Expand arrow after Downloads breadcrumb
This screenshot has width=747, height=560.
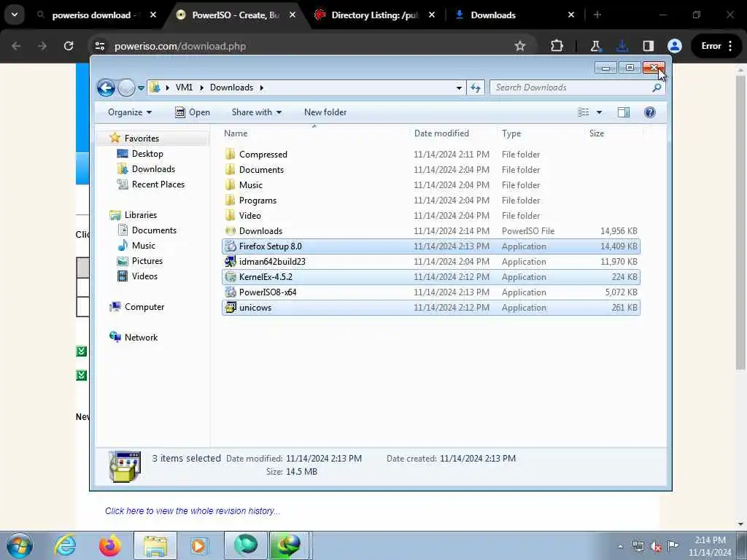262,87
